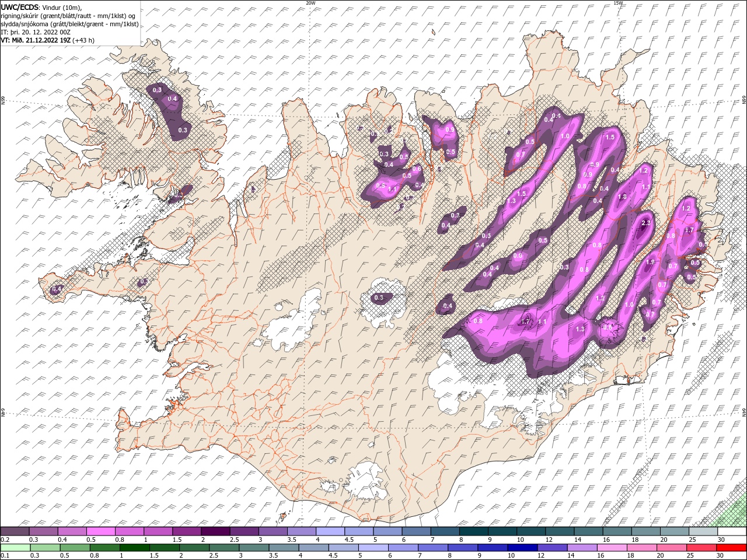The width and height of the screenshot is (747, 560).
Task: Click the crimson 25 swatch in lower legend row
Action: pos(702,548)
